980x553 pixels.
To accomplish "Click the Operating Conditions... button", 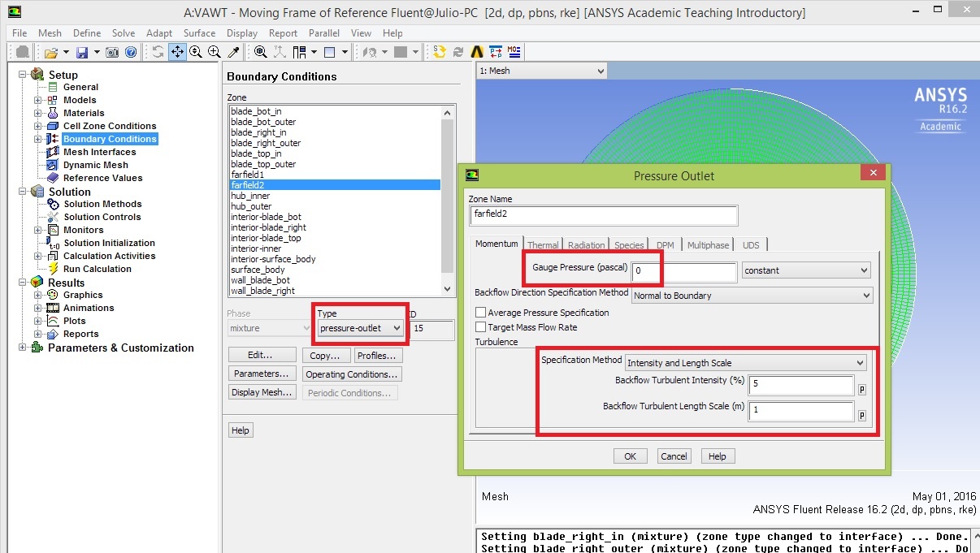I will tap(352, 374).
